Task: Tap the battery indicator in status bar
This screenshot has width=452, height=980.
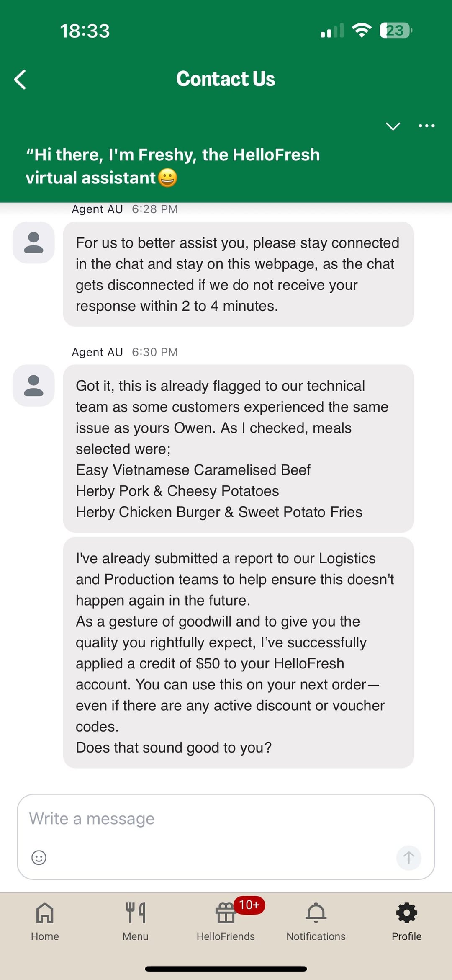Action: 395,31
